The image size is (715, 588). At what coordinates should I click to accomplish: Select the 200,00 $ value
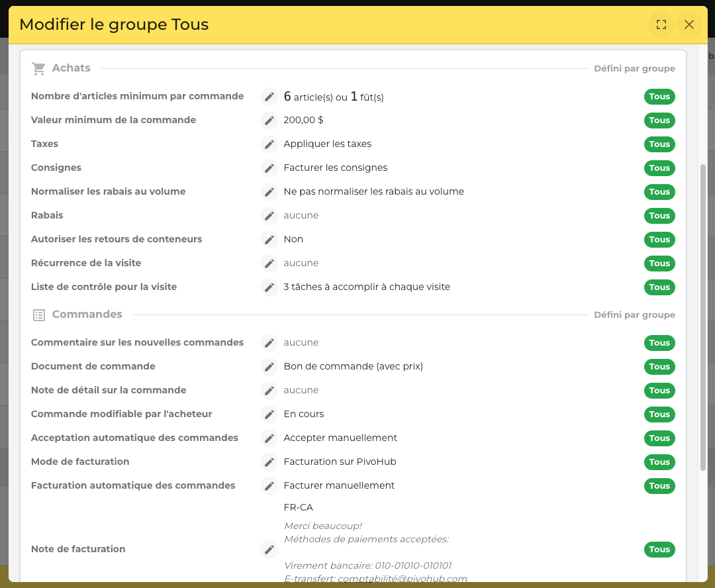(x=303, y=120)
